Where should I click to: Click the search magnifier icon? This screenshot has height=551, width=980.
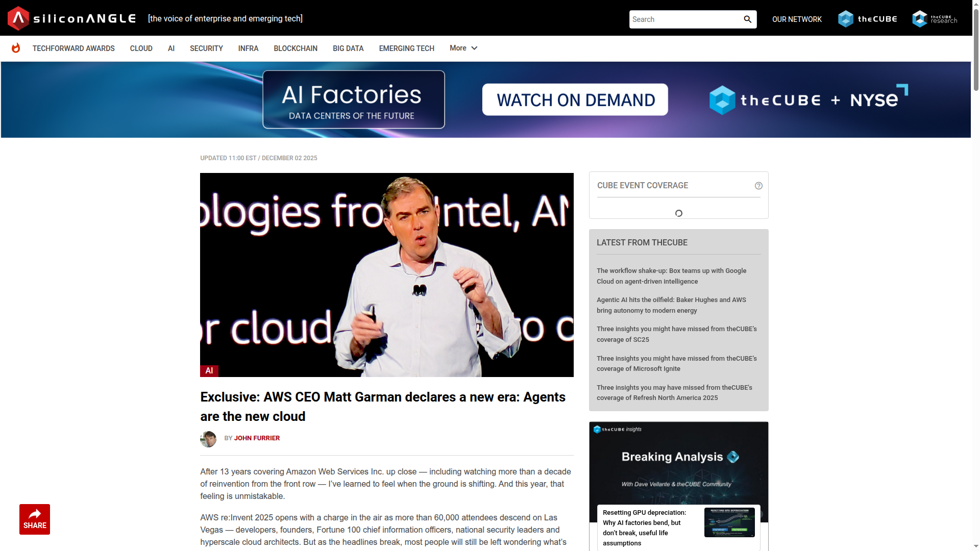(747, 19)
